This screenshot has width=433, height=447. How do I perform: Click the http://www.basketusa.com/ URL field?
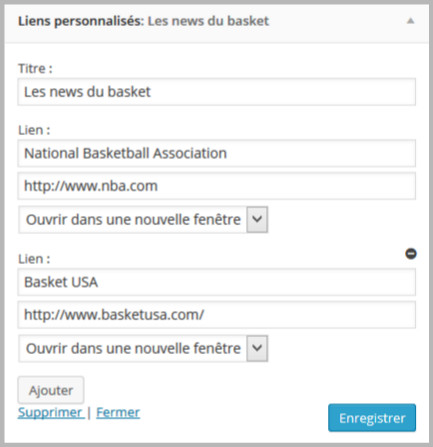217,315
